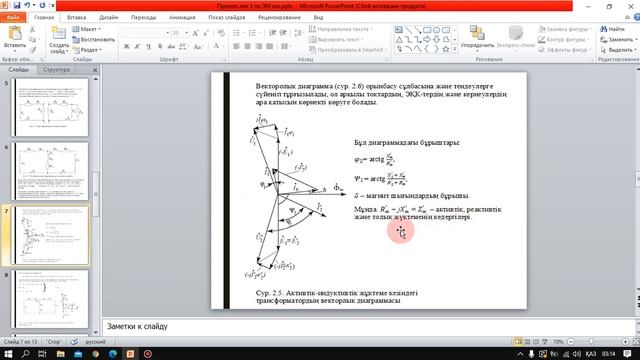
Task: Select the rectangle shape in gallery
Action: (x=427, y=30)
